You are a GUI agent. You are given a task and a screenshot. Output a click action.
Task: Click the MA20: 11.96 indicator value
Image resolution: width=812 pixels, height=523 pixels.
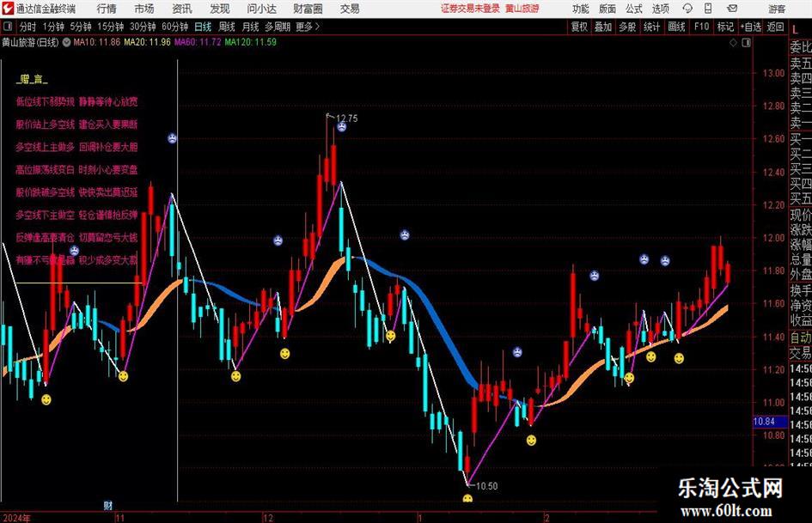click(147, 42)
